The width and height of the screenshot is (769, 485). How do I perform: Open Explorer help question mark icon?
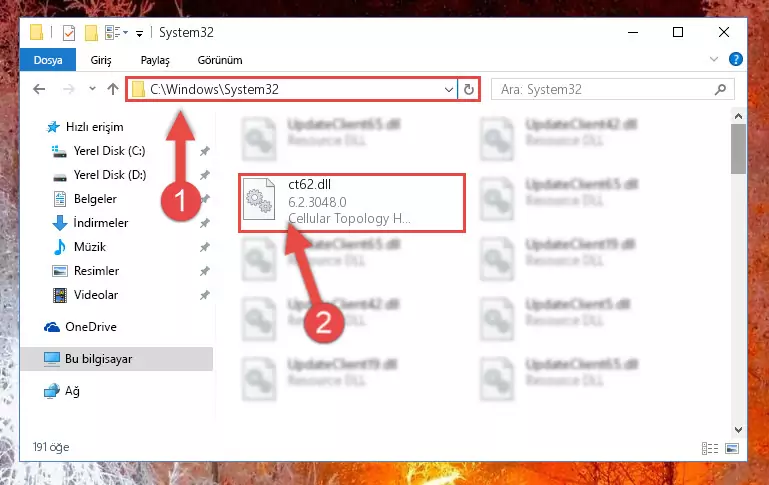pos(735,59)
